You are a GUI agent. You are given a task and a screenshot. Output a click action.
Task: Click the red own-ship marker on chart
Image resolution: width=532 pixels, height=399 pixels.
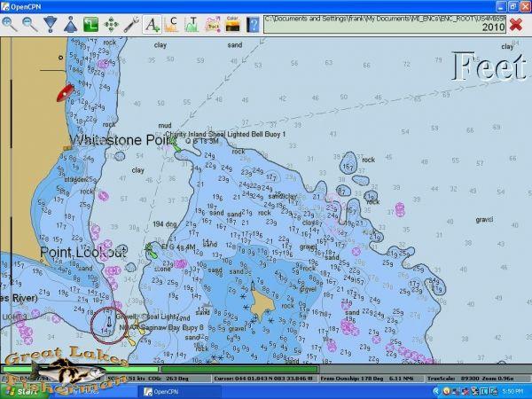(x=64, y=91)
